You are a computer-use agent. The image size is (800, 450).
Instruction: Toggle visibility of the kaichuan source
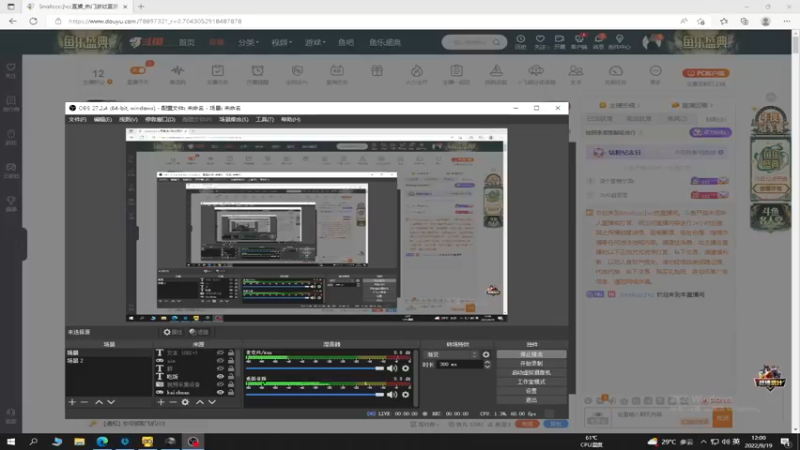click(220, 392)
